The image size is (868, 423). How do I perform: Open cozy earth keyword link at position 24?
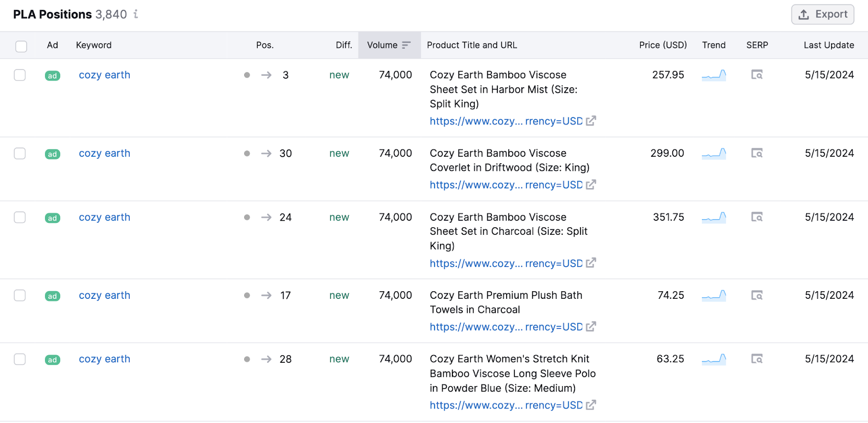tap(104, 217)
